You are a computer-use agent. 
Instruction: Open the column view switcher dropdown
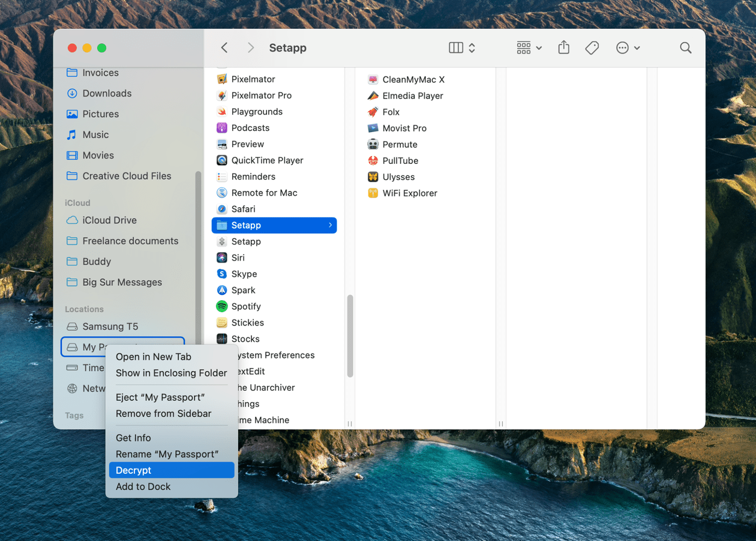tap(462, 48)
